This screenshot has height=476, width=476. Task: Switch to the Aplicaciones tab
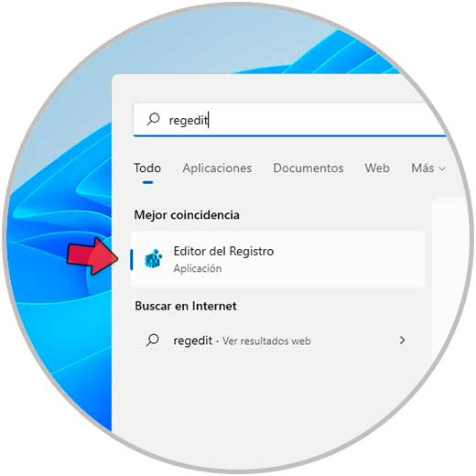pyautogui.click(x=217, y=168)
